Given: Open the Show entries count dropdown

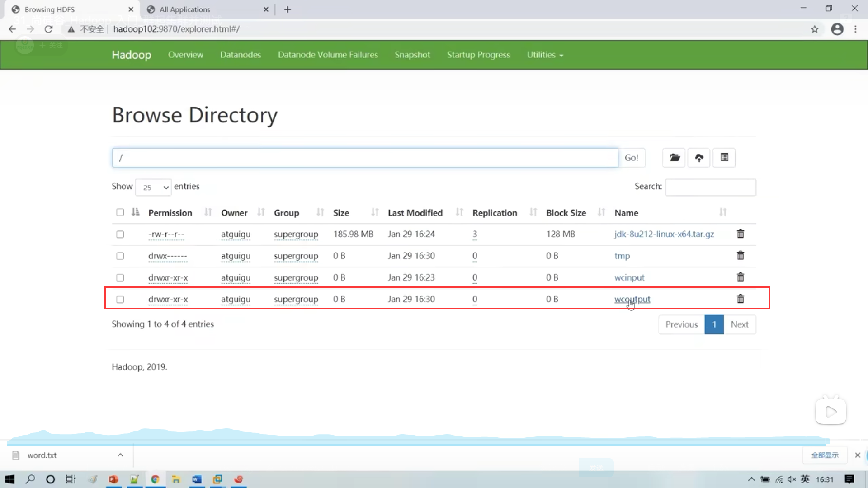Looking at the screenshot, I should coord(153,187).
